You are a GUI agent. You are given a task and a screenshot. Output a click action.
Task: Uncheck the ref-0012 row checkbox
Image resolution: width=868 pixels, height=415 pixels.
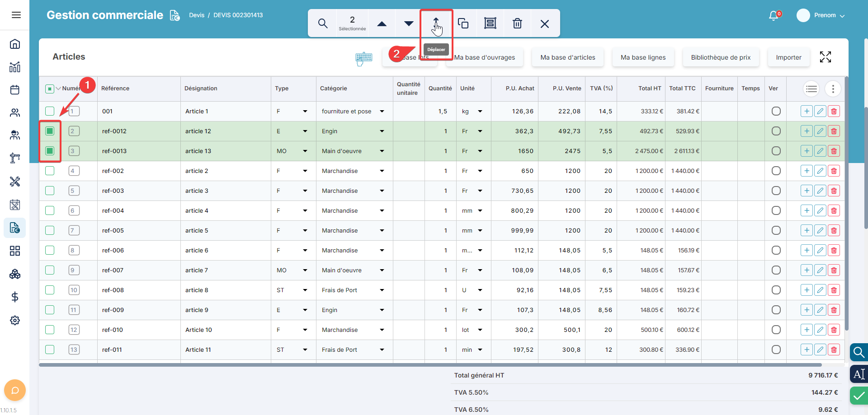pos(50,131)
